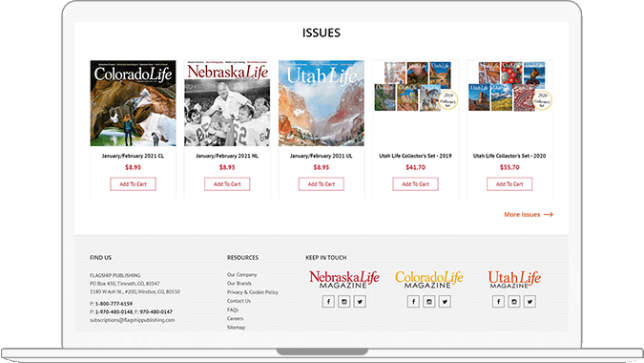Add Utah Life Collector's Set 2019 to cart
The width and height of the screenshot is (644, 363).
point(415,184)
